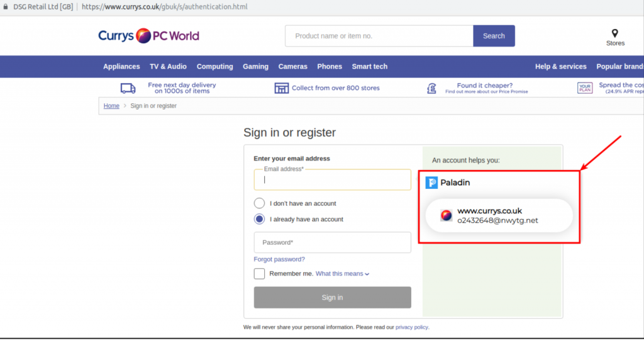
Task: Click the store collection building icon
Action: 281,88
